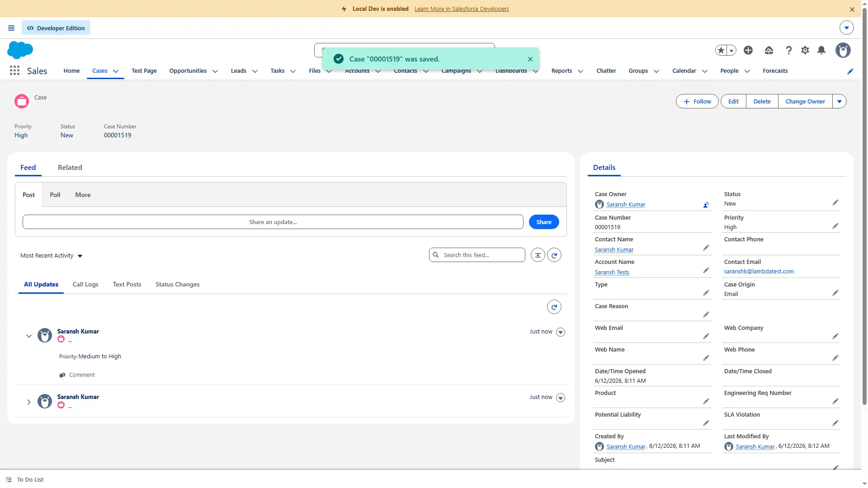Open the Saransh Tests account link
Viewport: 868px width, 488px height.
coord(612,272)
